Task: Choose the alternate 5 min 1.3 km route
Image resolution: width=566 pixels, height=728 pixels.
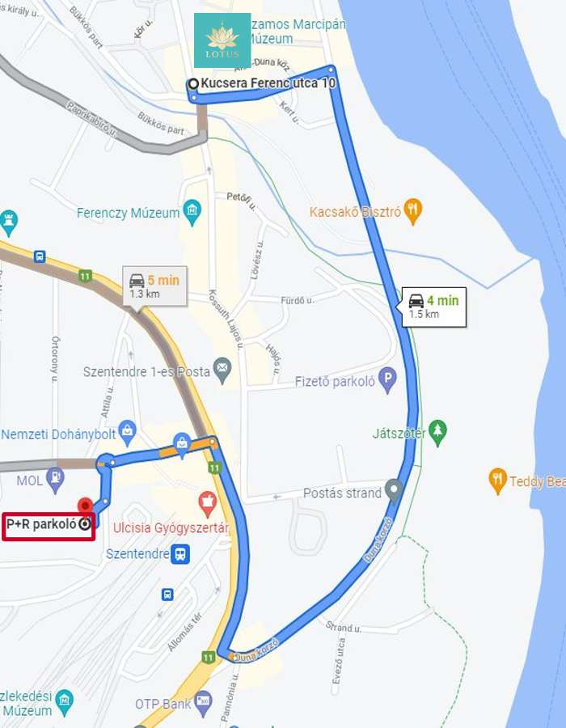Action: coord(155,286)
